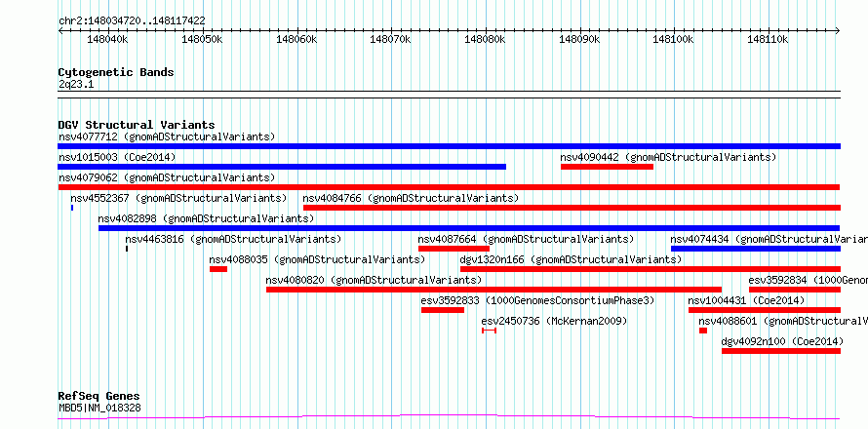Click the 2q23.1 cytogenetic band line

[x=449, y=95]
